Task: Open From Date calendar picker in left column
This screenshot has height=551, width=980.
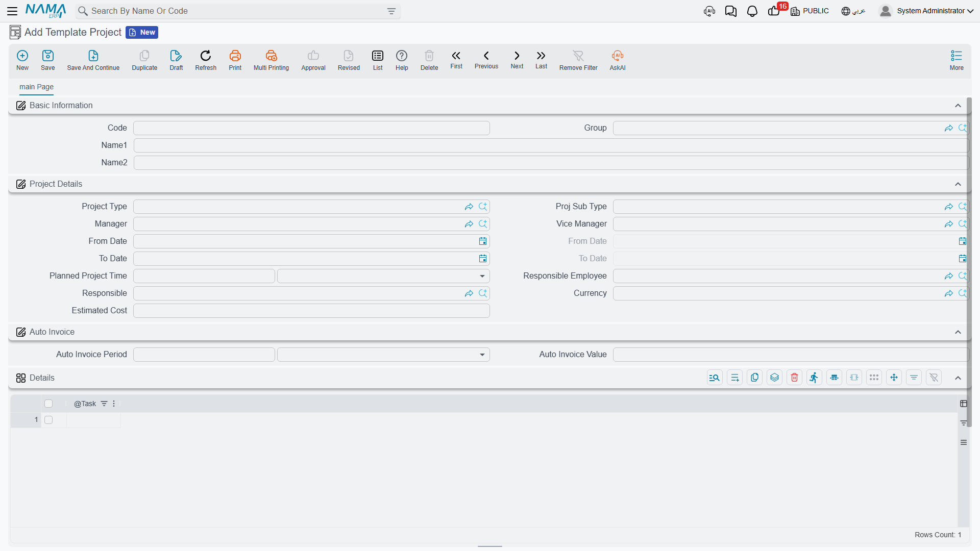Action: [x=483, y=241]
